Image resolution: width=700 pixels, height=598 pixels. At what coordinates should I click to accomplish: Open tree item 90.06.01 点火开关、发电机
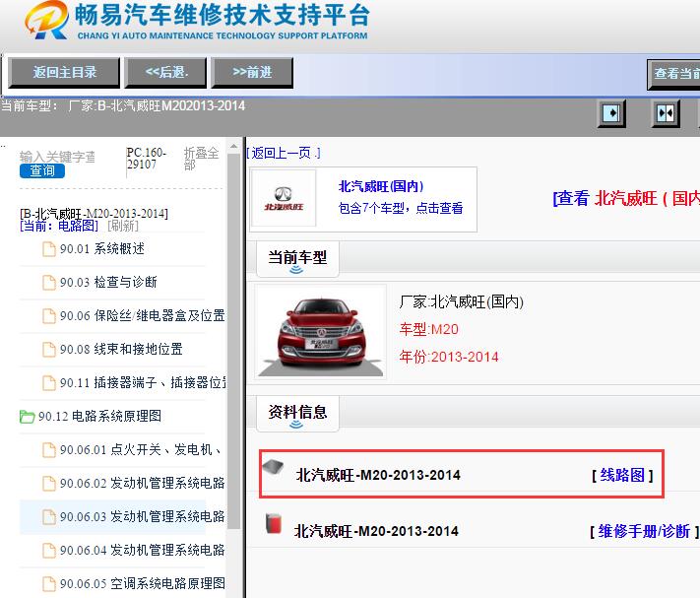click(x=141, y=450)
